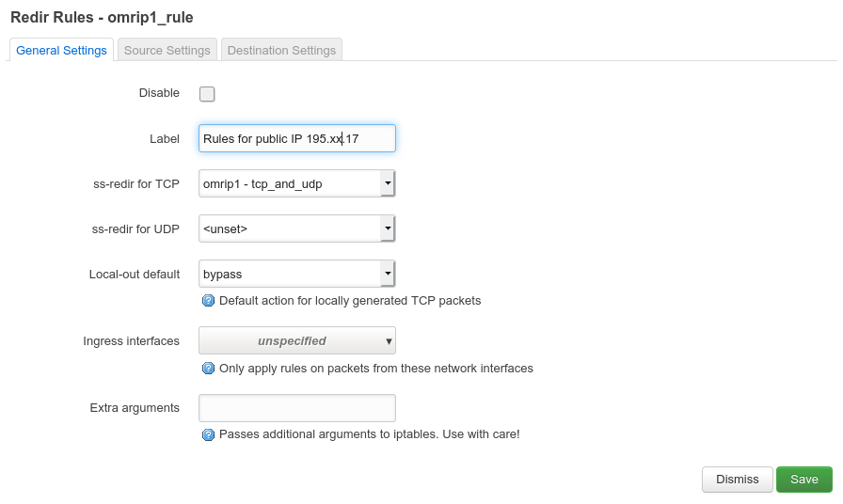Click the "Ingress interfaces" field label
843x504 pixels.
(x=131, y=340)
